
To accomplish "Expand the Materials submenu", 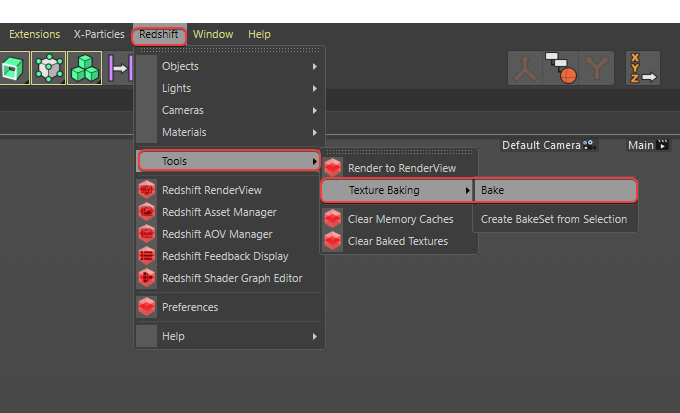I will click(x=230, y=132).
